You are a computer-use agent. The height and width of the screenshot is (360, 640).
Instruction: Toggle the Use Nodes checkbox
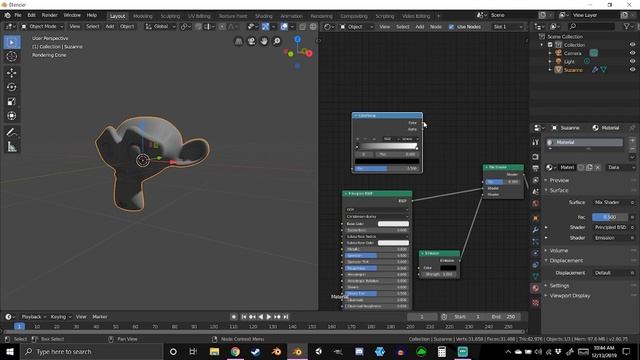[x=451, y=27]
